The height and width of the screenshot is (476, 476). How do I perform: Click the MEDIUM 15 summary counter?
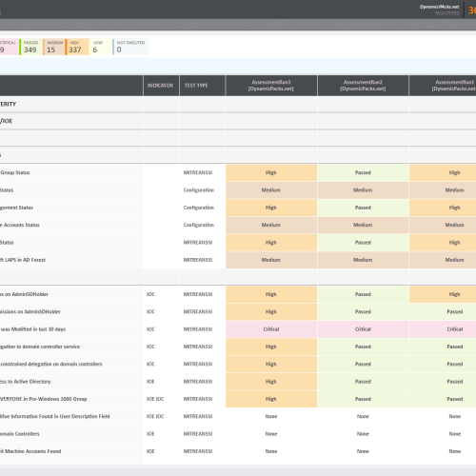tap(54, 47)
